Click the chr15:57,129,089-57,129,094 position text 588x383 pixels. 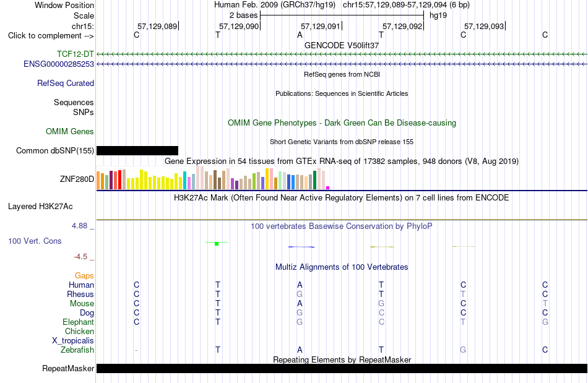pyautogui.click(x=406, y=5)
